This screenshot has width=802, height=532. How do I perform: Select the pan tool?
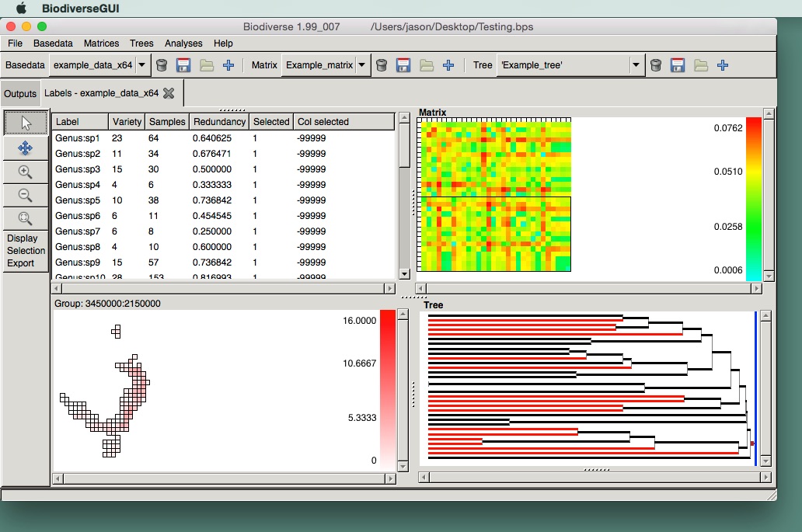coord(26,147)
